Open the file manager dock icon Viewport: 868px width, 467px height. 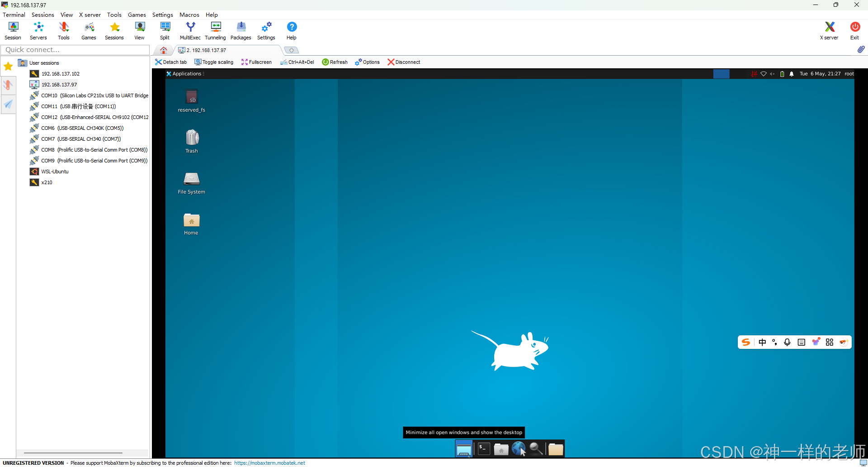501,449
